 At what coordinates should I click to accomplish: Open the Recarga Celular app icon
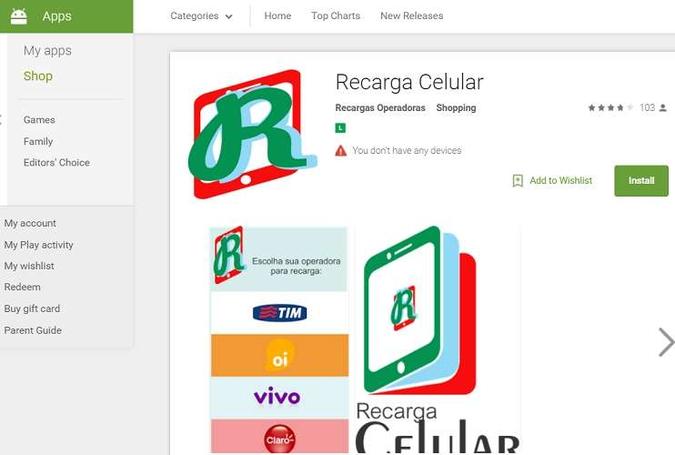pyautogui.click(x=252, y=134)
